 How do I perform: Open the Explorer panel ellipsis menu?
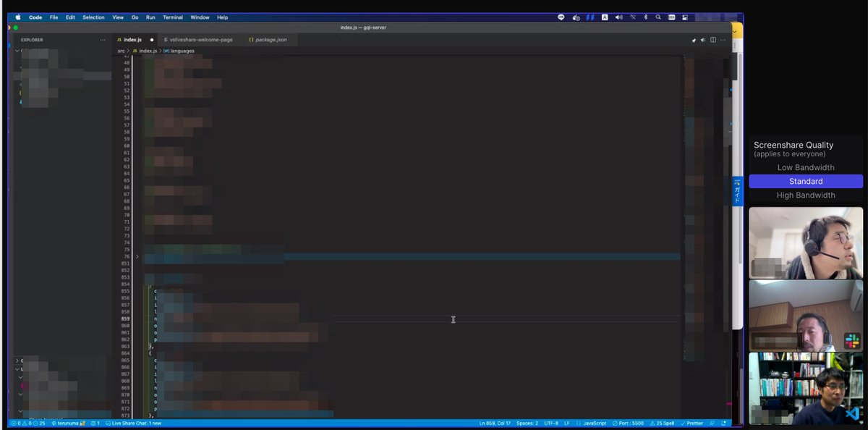pyautogui.click(x=103, y=40)
